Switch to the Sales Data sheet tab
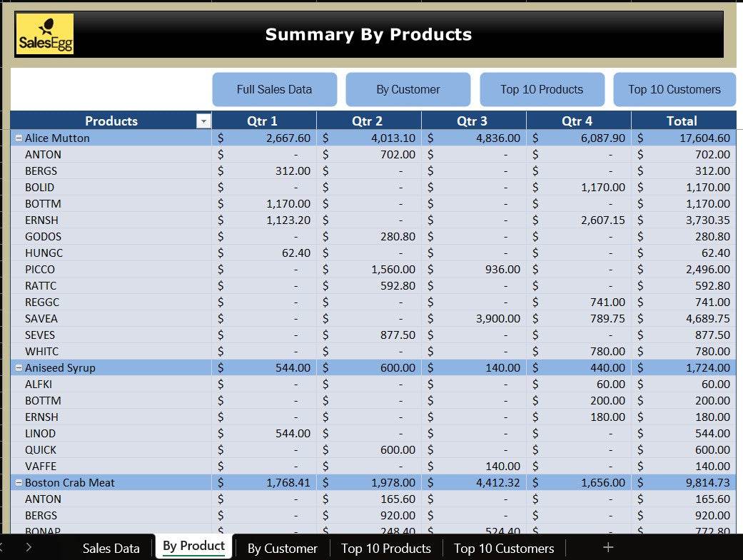Viewport: 743px width, 560px height. [111, 548]
